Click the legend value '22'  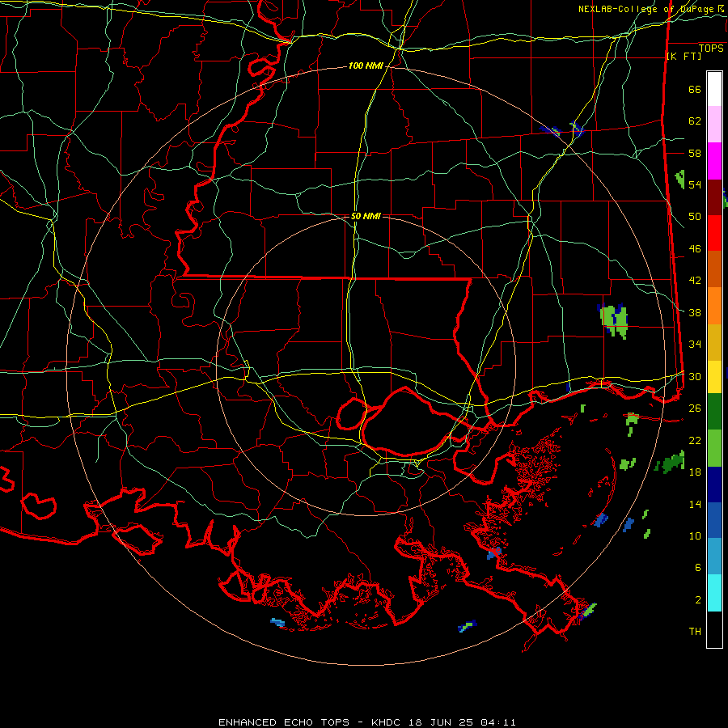pyautogui.click(x=695, y=440)
